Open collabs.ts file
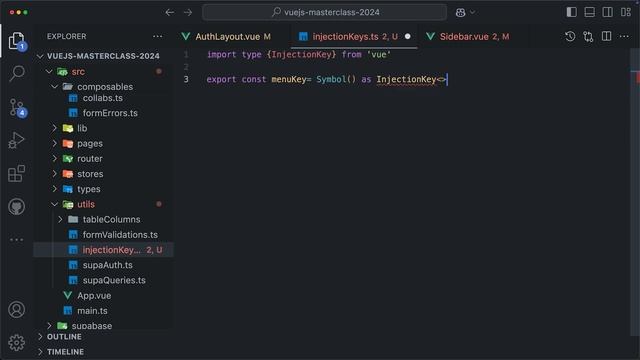This screenshot has width=640, height=360. [103, 98]
